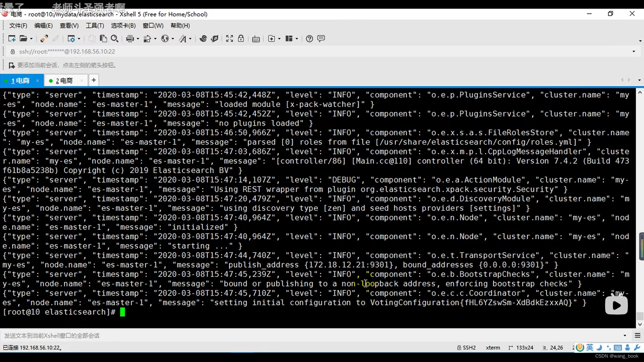Expand the address bar dropdown arrow

click(x=634, y=52)
